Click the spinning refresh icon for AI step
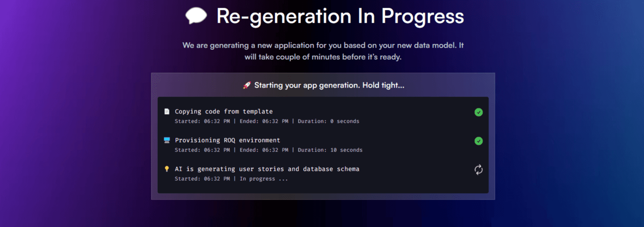The image size is (644, 227). click(x=478, y=170)
